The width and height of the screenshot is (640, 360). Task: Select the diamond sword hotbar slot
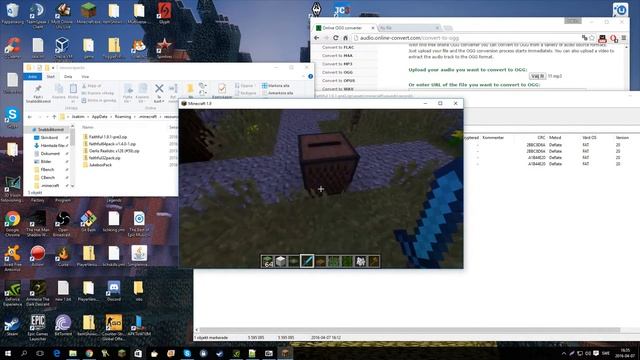pos(307,261)
